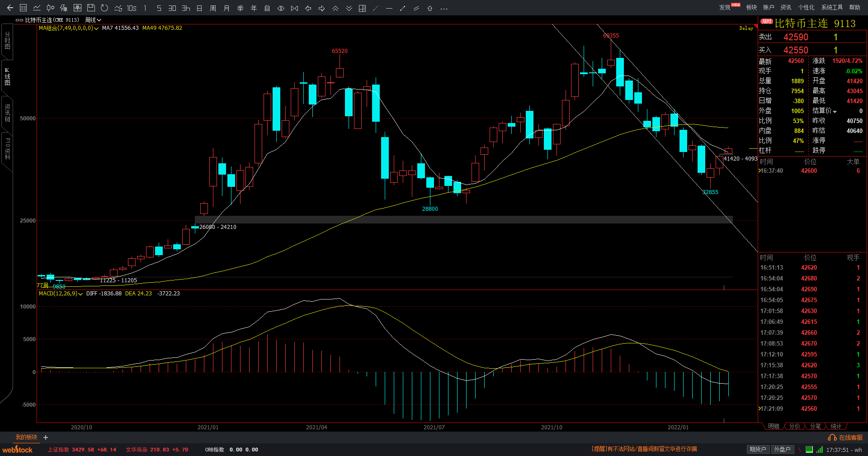
Task: Open the quote list icon in toolbar
Action: (x=24, y=8)
